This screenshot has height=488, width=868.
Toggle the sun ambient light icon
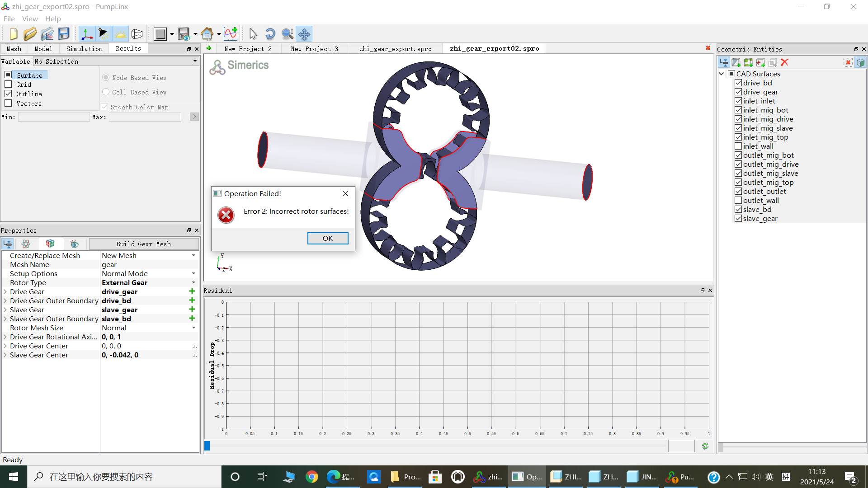coord(120,34)
